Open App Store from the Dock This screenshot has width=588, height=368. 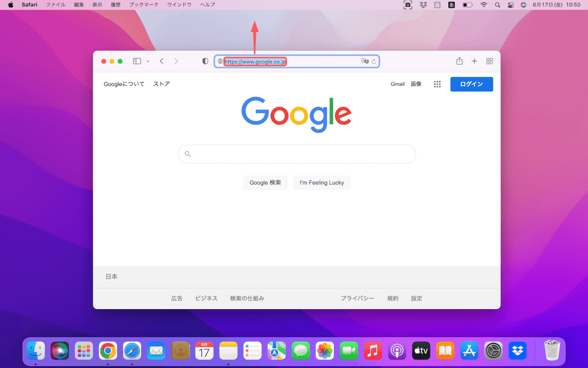[x=469, y=351]
